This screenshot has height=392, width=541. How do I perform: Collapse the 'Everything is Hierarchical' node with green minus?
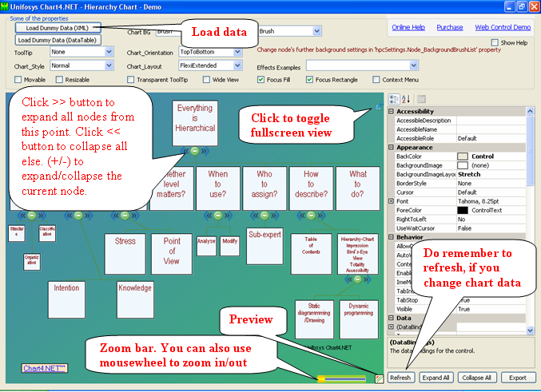195,151
